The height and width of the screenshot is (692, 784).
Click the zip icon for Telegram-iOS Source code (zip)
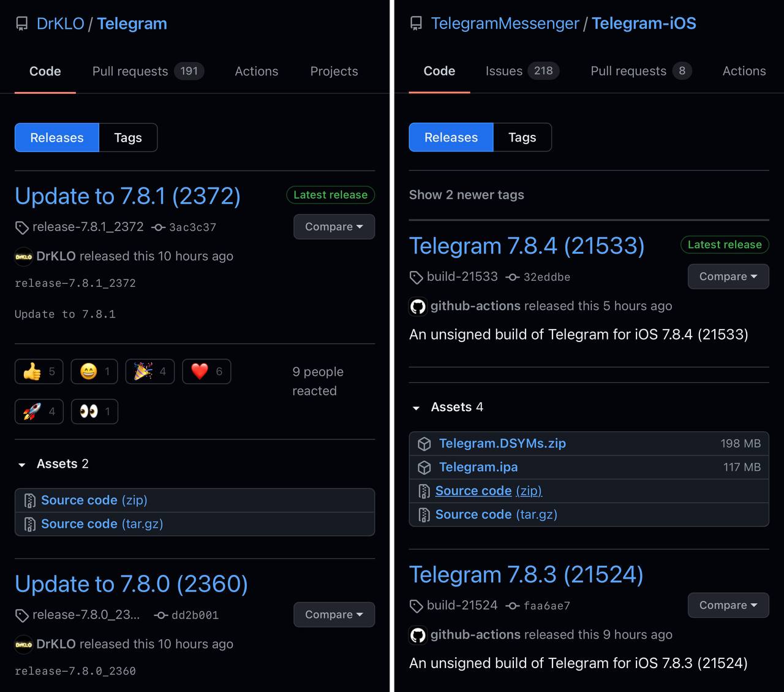tap(424, 491)
